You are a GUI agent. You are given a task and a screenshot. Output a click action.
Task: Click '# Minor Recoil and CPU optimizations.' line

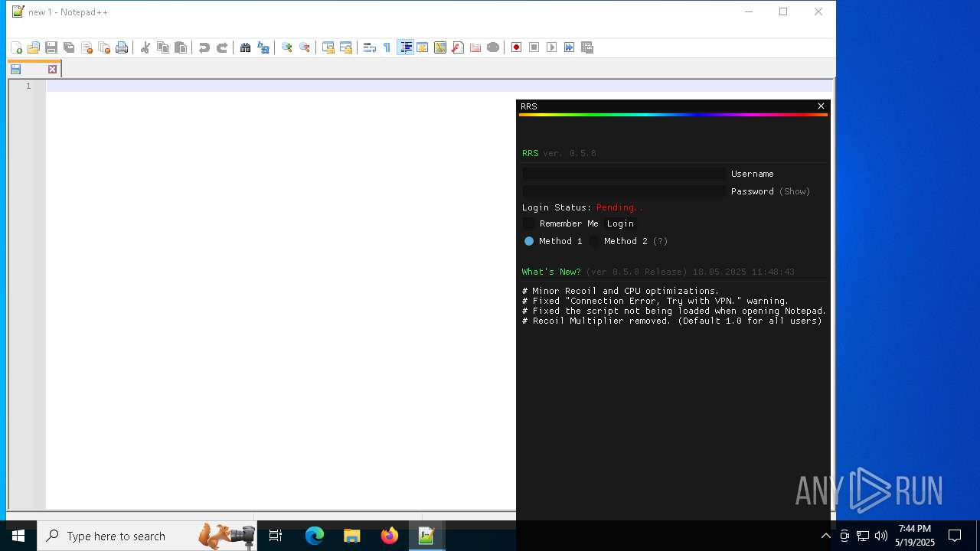[x=620, y=291]
